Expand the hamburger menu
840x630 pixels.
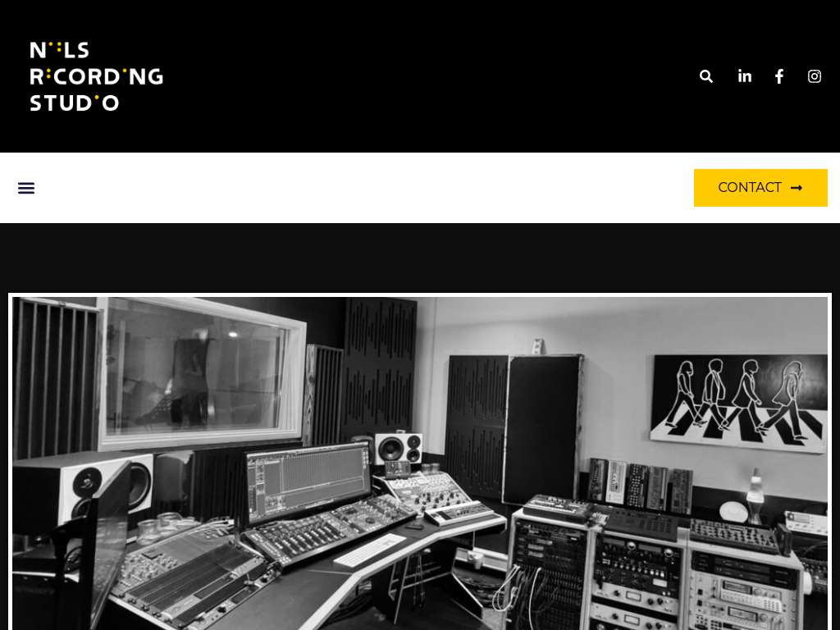(x=26, y=188)
